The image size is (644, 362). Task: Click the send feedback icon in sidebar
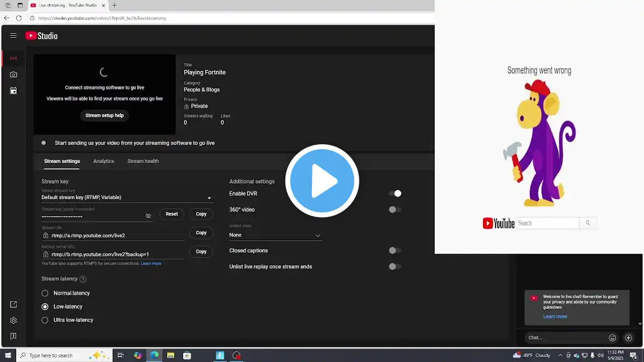point(14,336)
